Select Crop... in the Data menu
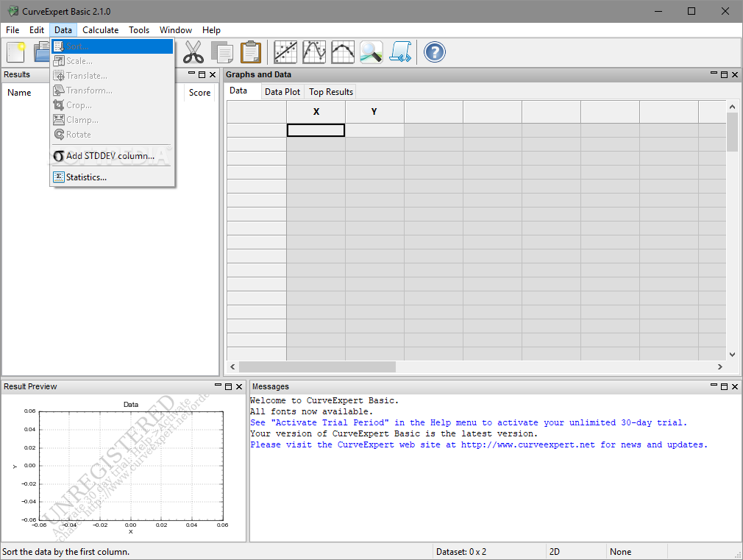The height and width of the screenshot is (560, 743). 113,105
